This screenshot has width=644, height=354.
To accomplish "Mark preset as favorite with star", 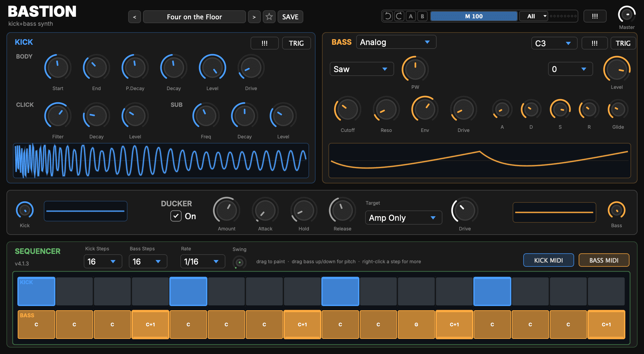I will pyautogui.click(x=269, y=17).
